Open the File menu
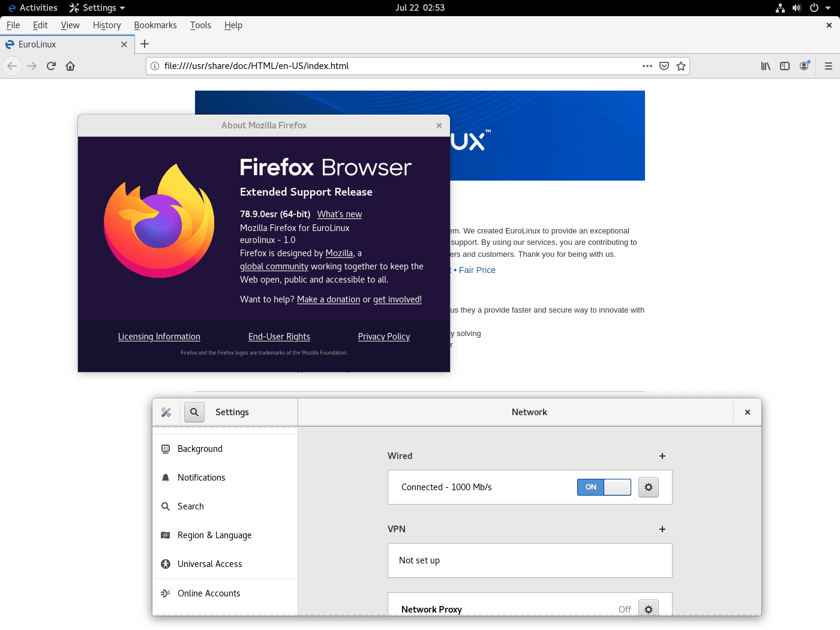The width and height of the screenshot is (840, 630). (13, 25)
